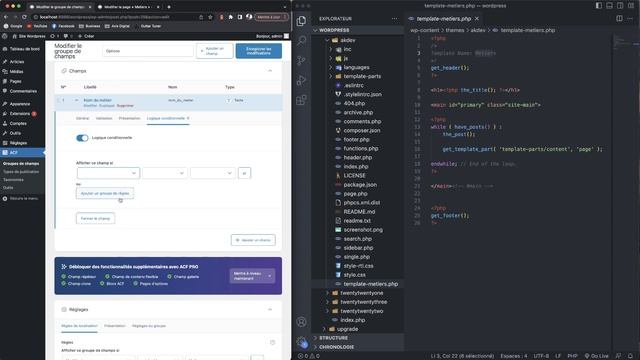
Task: Collapse the Réglages panel
Action: pyautogui.click(x=270, y=309)
